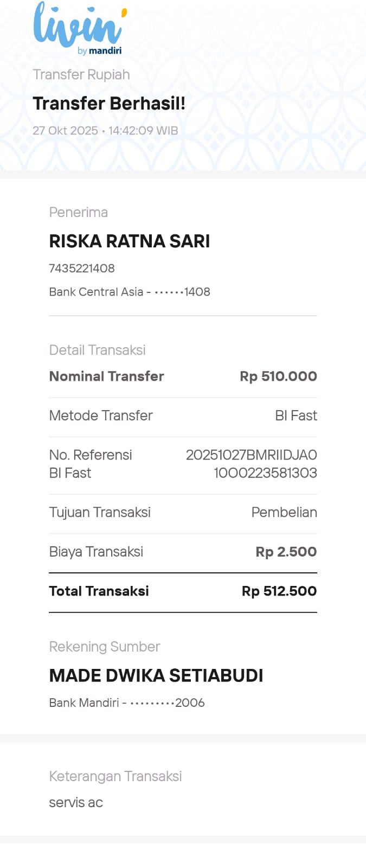Select the Rp 510.000 transfer amount
The image size is (366, 868).
click(x=278, y=376)
